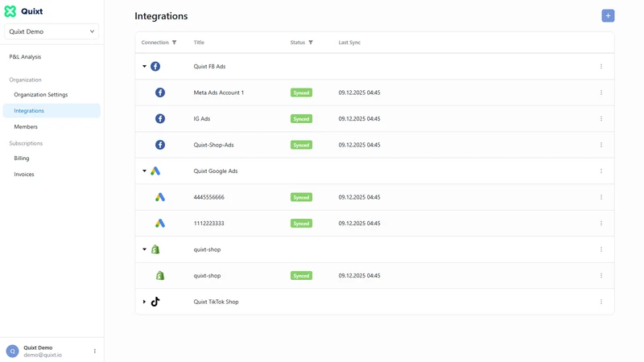Open the Quixt Demo organization dropdown

[52, 31]
